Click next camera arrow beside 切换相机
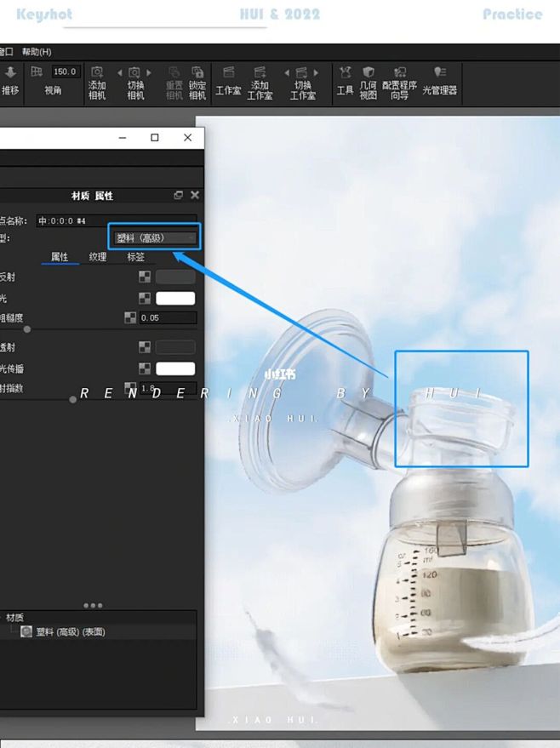Screen dimensions: 560x748 pos(149,73)
